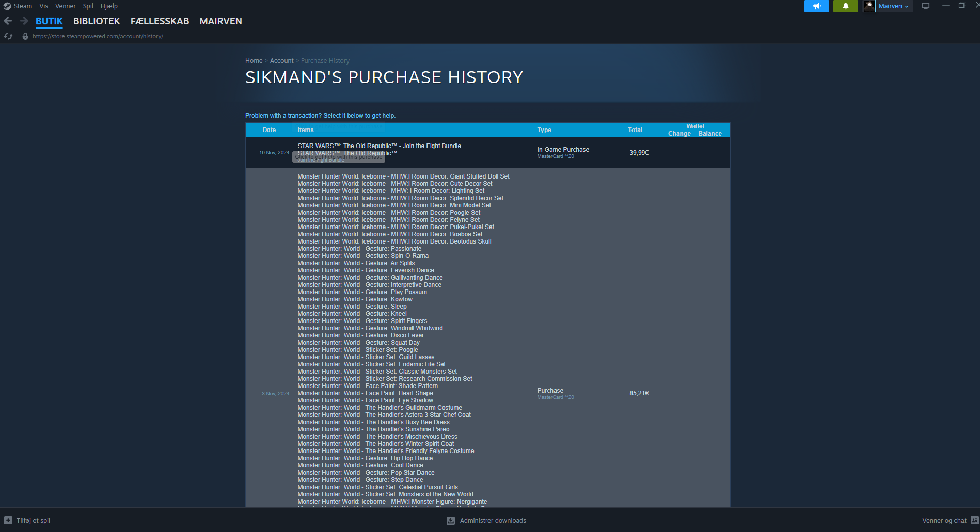The image size is (980, 532).
Task: Open the announcements megaphone button
Action: point(816,6)
